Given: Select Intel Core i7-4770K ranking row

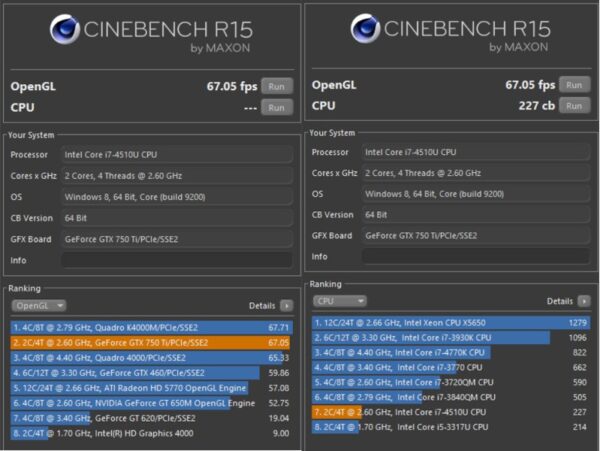Looking at the screenshot, I should pyautogui.click(x=451, y=352).
